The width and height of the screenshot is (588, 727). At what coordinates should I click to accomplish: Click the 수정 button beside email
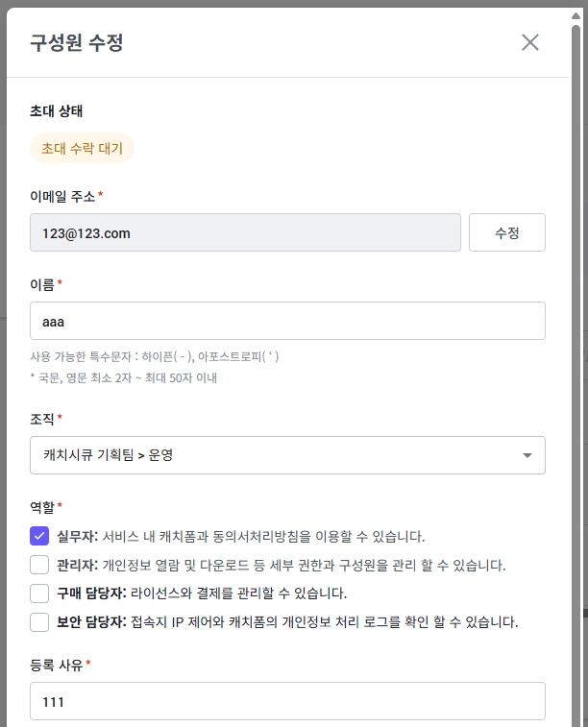506,233
